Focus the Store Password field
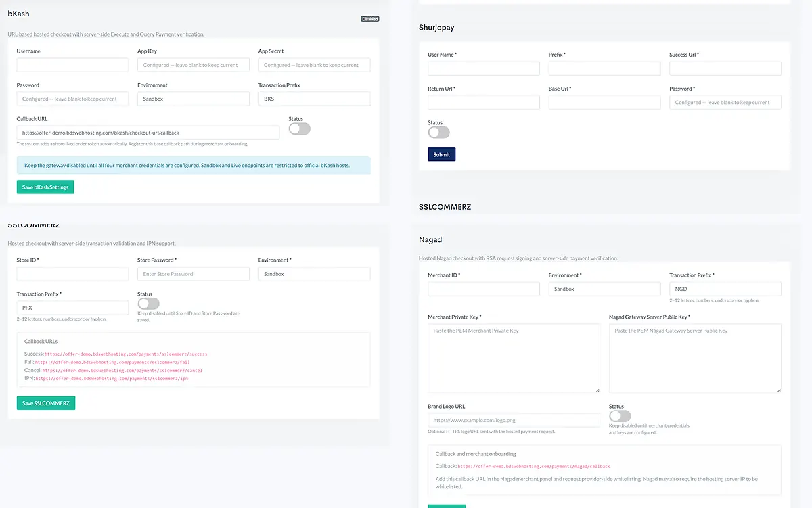Screen dimensions: 812x508 (194, 274)
